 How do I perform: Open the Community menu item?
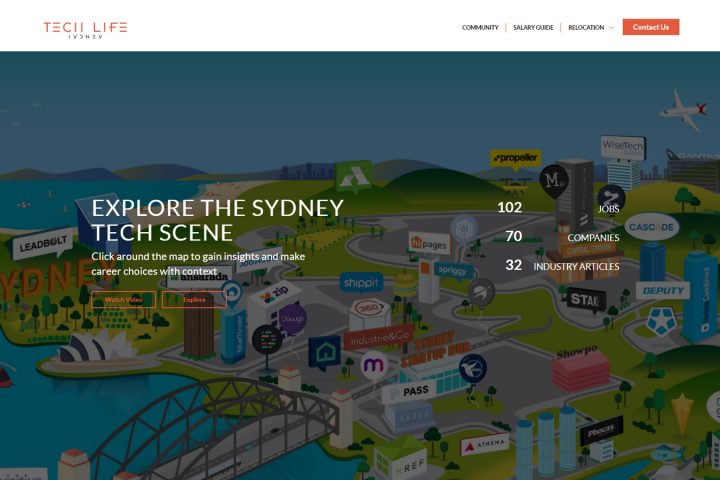point(480,28)
